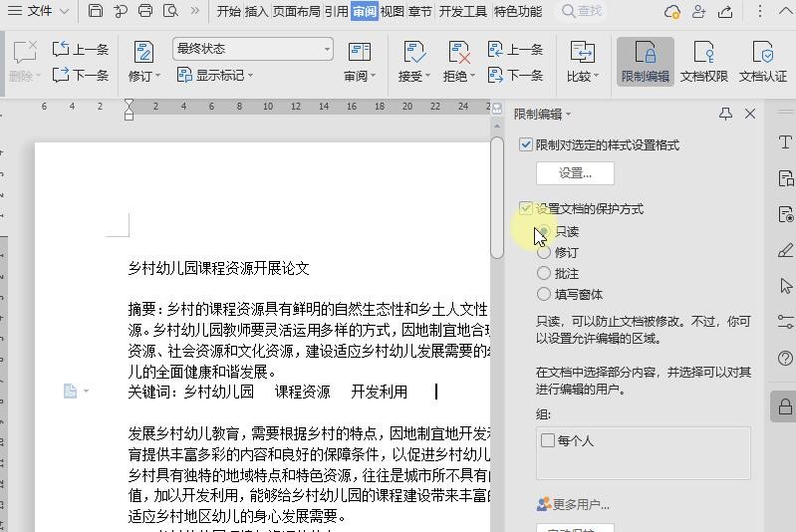Select the 修订 protection radio option

[x=544, y=253]
